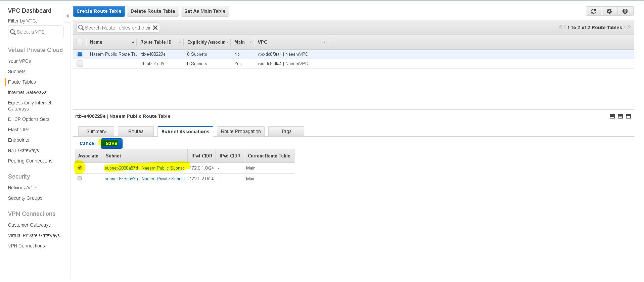Image resolution: width=644 pixels, height=282 pixels.
Task: Go to last page of route tables
Action: pyautogui.click(x=629, y=27)
